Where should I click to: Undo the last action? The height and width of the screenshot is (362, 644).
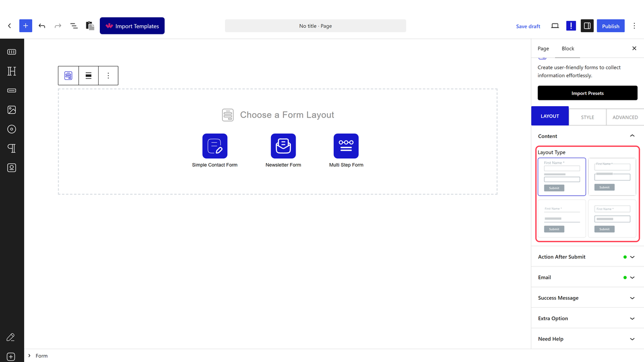(x=42, y=26)
